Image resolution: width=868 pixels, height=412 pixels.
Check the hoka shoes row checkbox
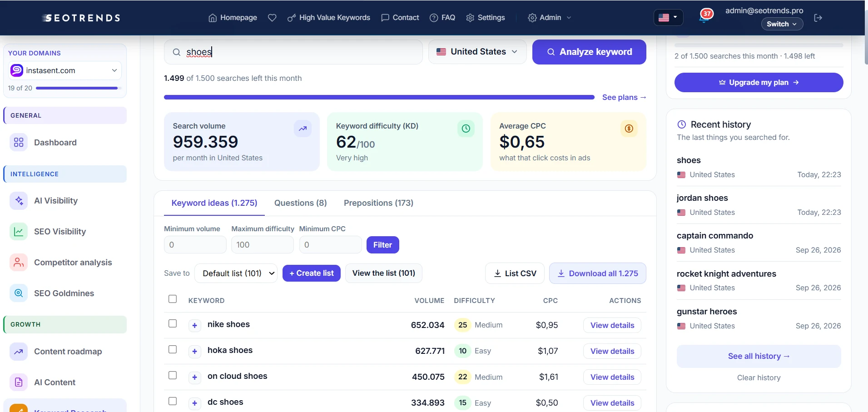(173, 349)
